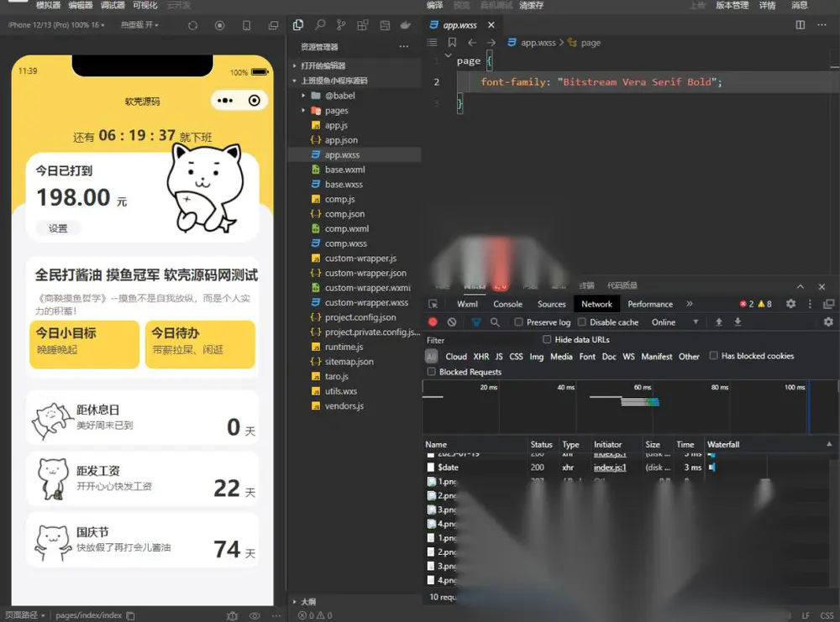Screen dimensions: 840x622
Task: Switch to the Performance tab
Action: 650,304
